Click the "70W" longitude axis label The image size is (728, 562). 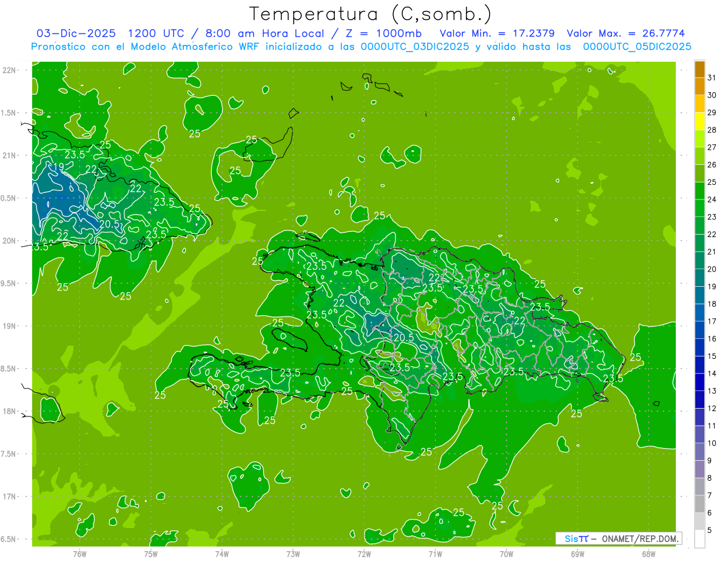(x=506, y=554)
